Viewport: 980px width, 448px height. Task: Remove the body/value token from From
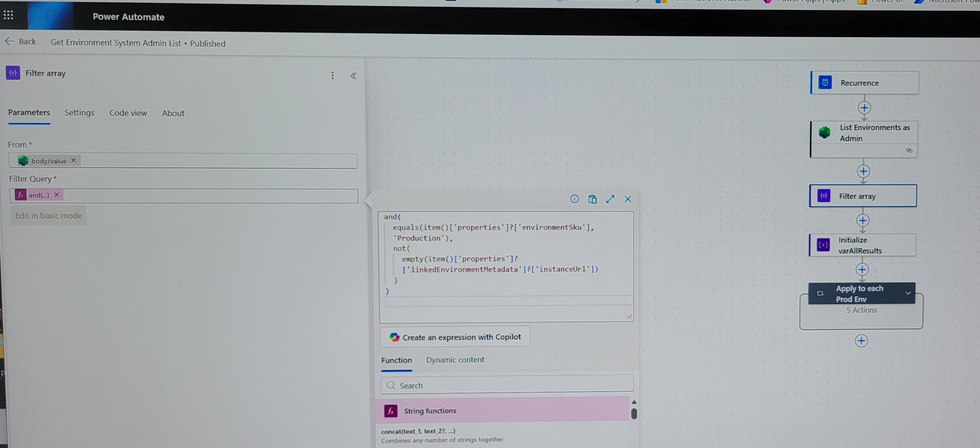(x=74, y=160)
